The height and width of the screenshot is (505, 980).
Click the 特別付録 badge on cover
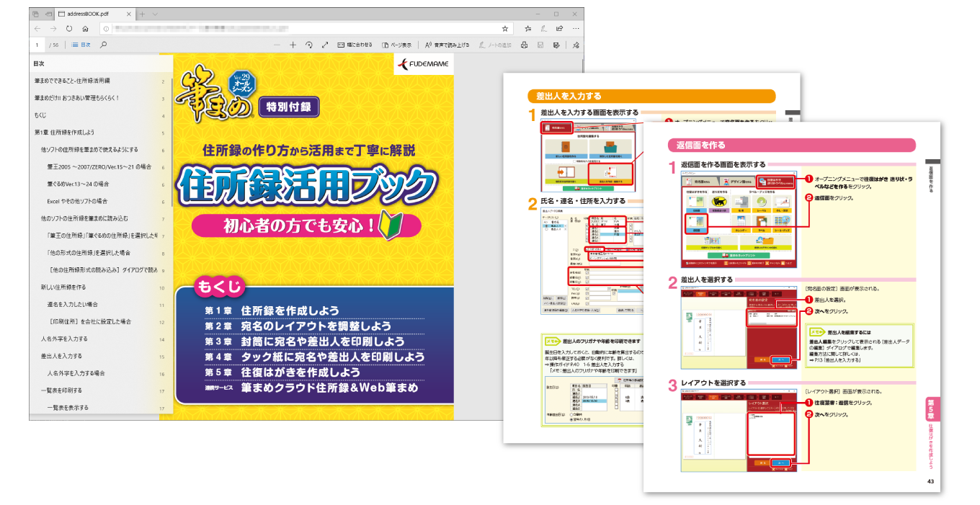(x=288, y=107)
